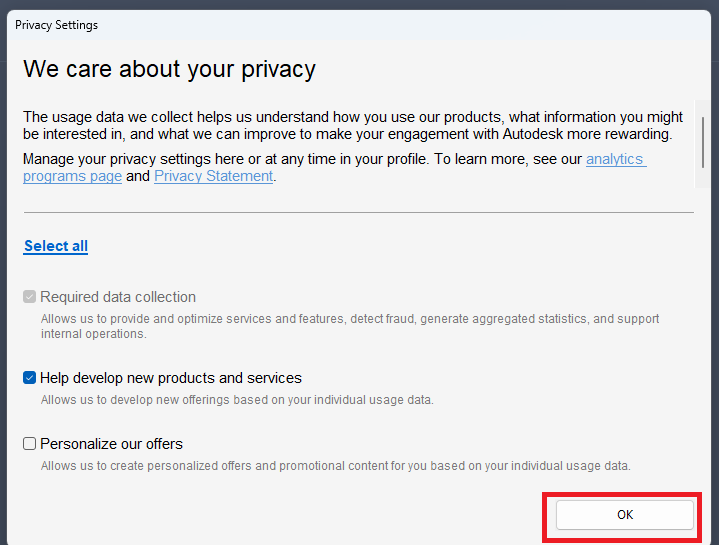This screenshot has width=719, height=545.
Task: Click the usage data intro paragraph
Action: point(350,125)
